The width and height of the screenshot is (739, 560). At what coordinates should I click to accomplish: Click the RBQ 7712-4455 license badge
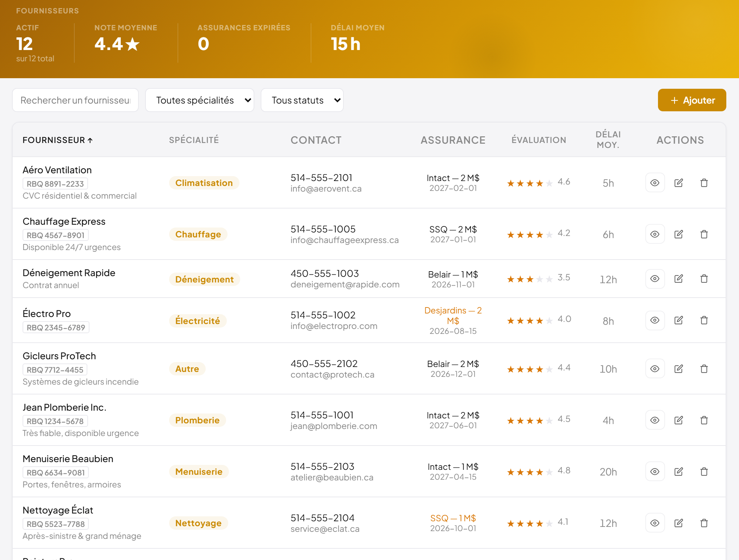click(55, 370)
